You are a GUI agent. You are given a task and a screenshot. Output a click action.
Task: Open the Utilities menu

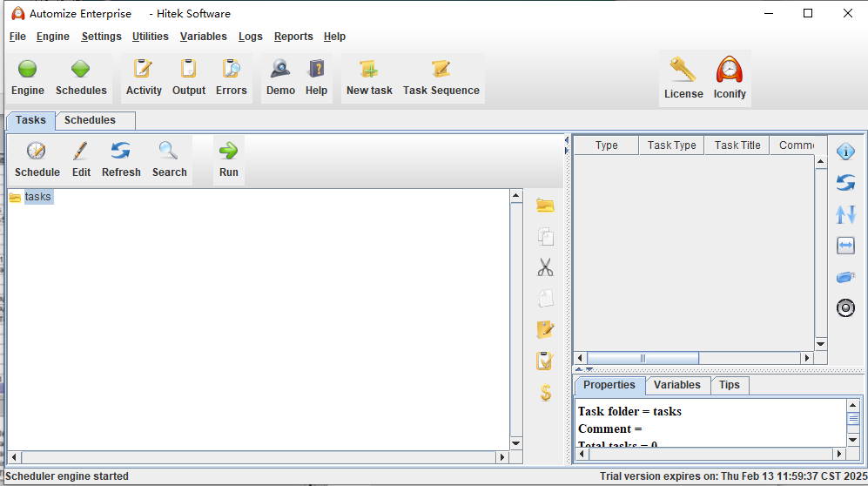point(150,37)
